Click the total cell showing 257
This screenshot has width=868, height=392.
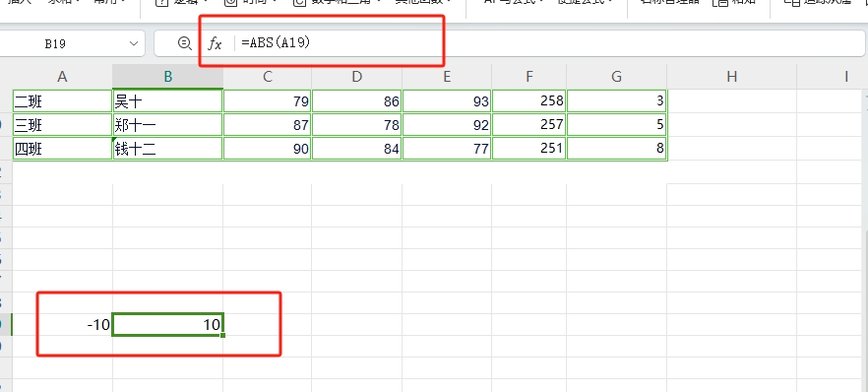click(x=529, y=125)
